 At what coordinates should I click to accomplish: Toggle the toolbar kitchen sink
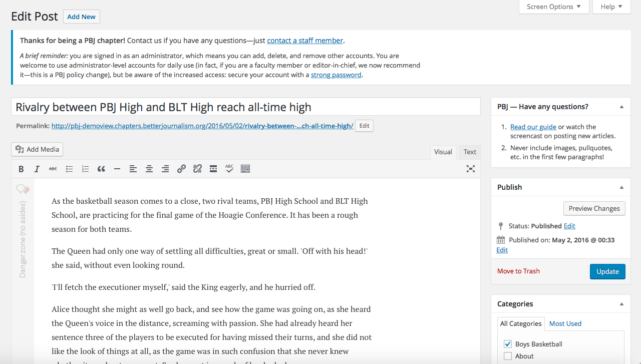(x=245, y=169)
